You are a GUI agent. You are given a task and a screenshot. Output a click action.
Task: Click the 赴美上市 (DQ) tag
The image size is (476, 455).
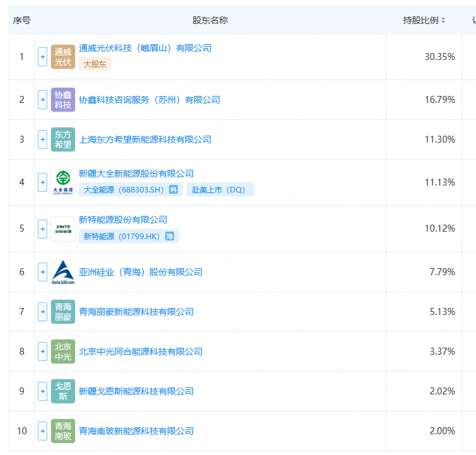coord(219,189)
